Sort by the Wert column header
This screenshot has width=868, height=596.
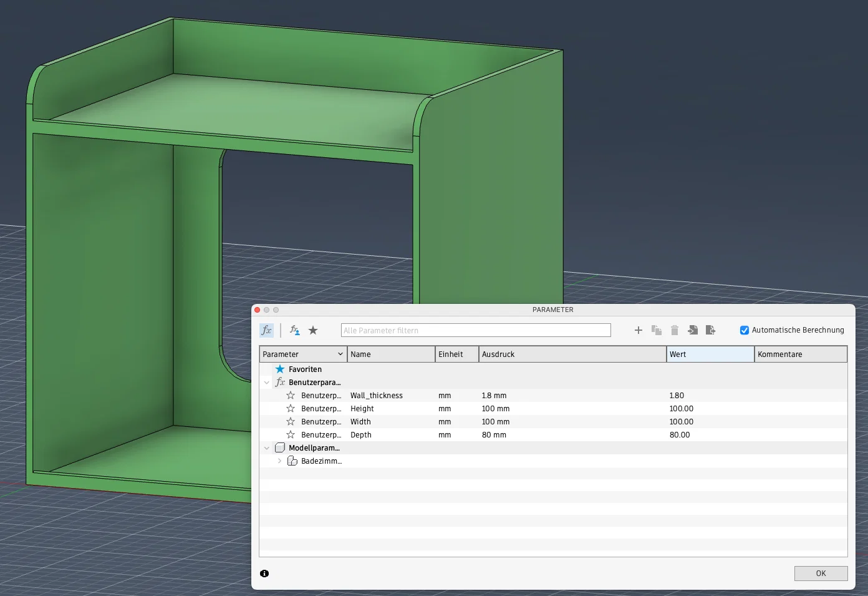(x=710, y=354)
